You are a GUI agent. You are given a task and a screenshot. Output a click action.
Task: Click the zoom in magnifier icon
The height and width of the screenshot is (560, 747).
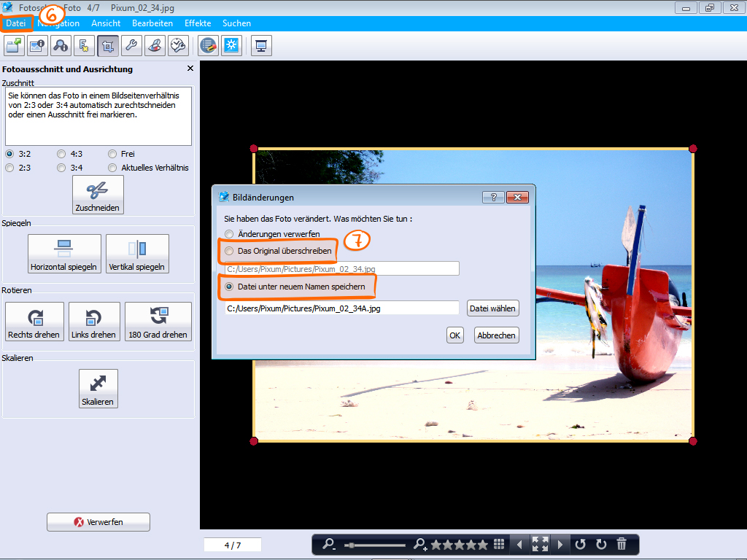(420, 544)
